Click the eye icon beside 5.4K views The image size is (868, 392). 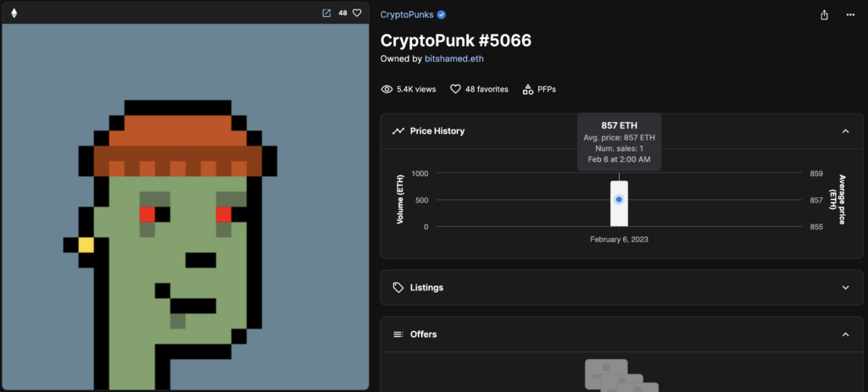pos(387,89)
